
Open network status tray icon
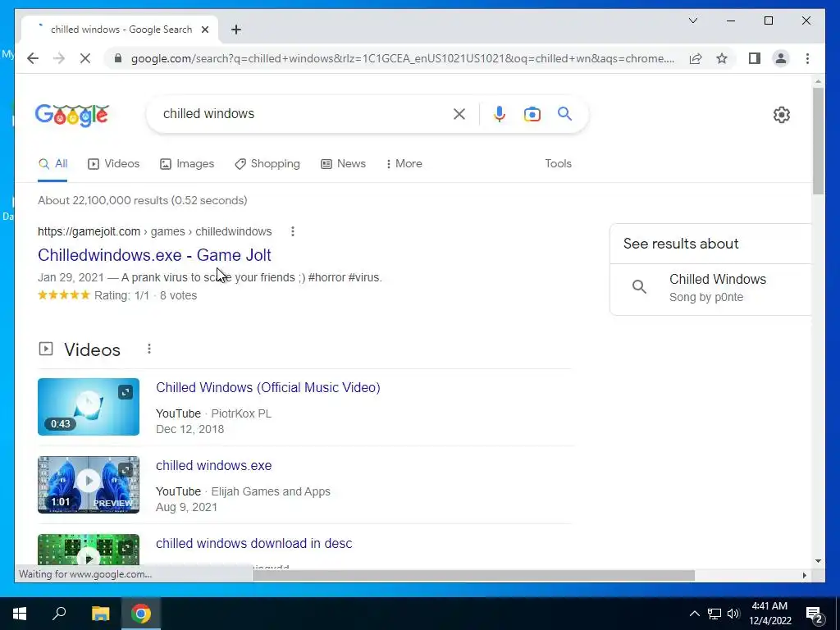[x=714, y=614]
